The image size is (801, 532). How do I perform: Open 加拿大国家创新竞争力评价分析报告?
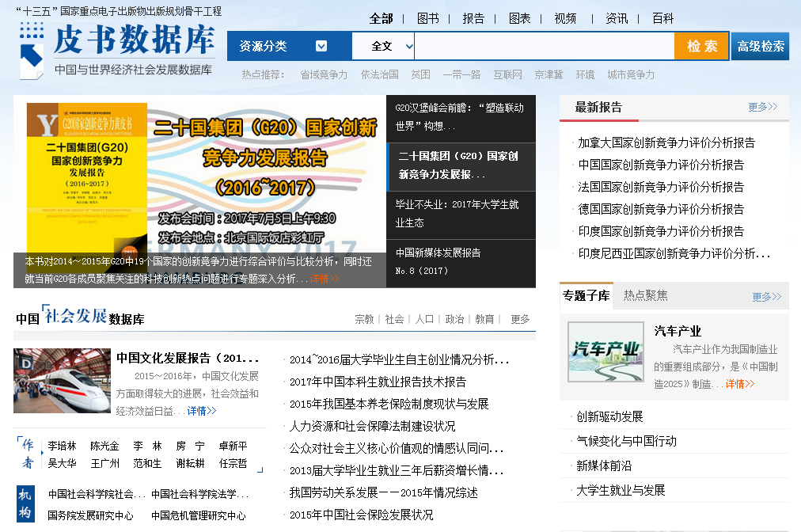[666, 142]
